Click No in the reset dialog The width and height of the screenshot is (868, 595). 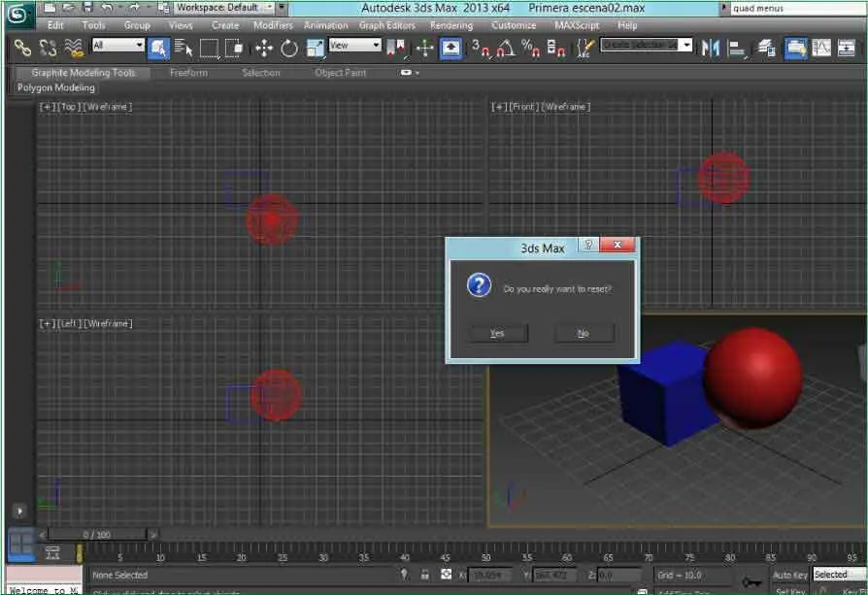click(x=584, y=333)
